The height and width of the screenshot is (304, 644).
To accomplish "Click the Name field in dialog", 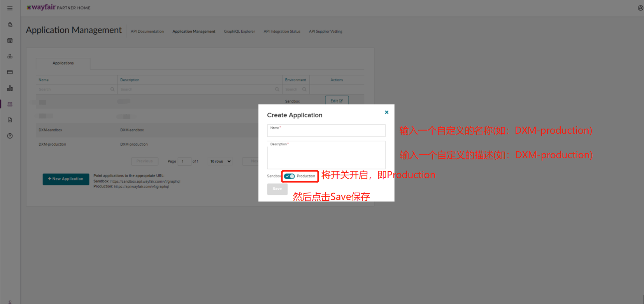I will point(326,131).
